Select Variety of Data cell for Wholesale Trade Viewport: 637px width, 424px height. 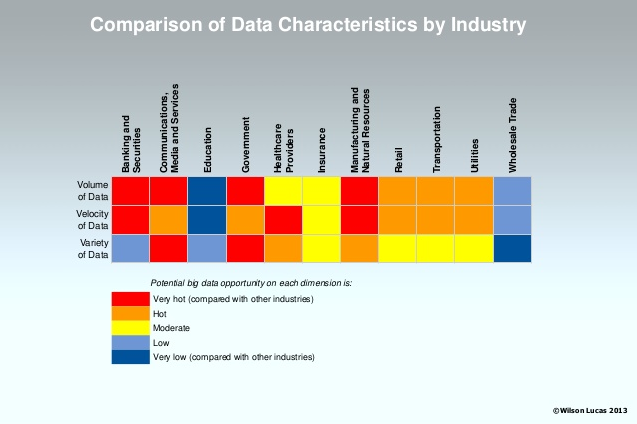(512, 247)
